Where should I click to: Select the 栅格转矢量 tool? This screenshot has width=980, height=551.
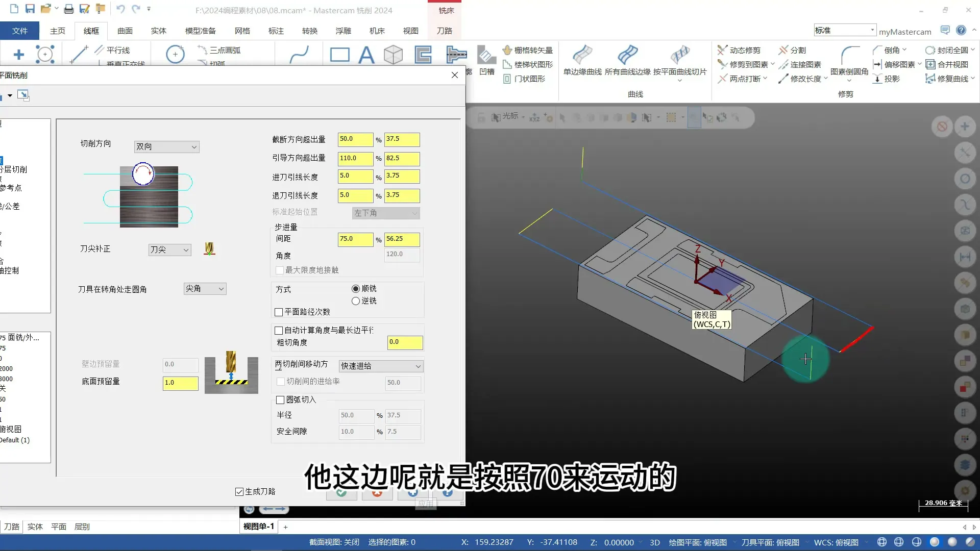528,49
